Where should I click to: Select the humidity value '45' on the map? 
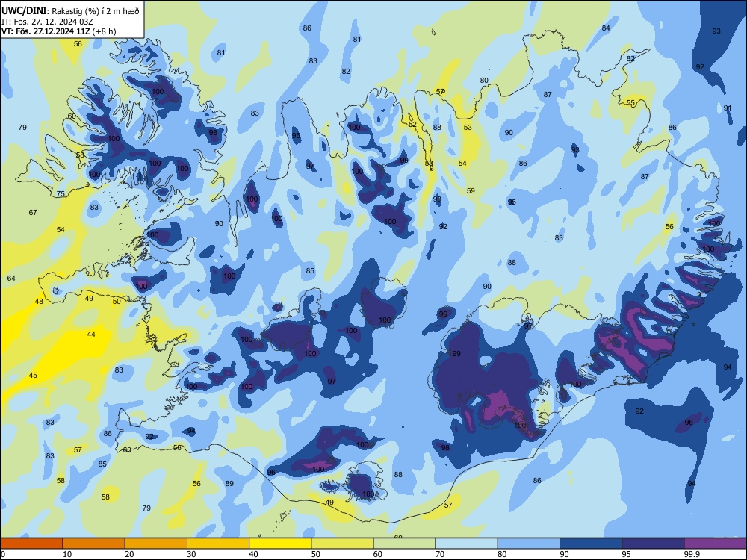point(33,376)
